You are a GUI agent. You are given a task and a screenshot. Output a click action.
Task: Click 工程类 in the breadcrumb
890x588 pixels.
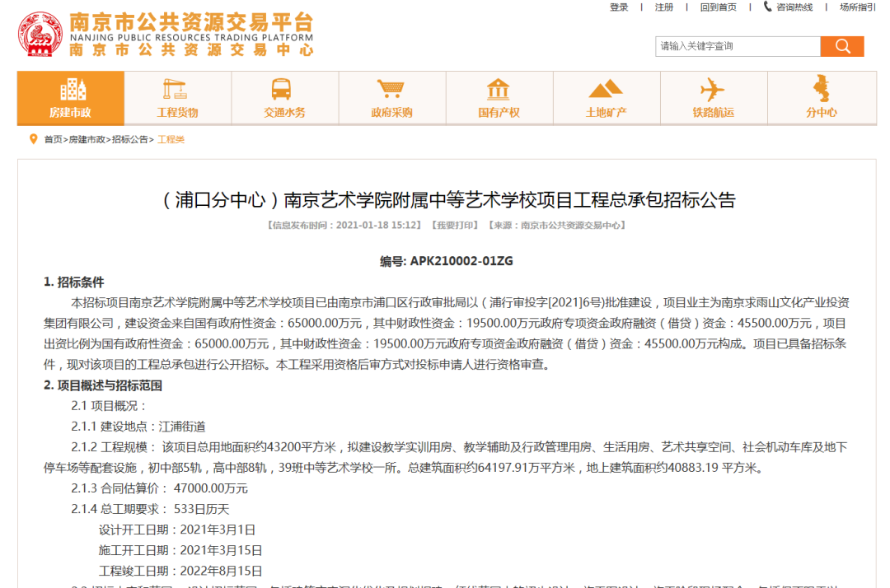[171, 139]
